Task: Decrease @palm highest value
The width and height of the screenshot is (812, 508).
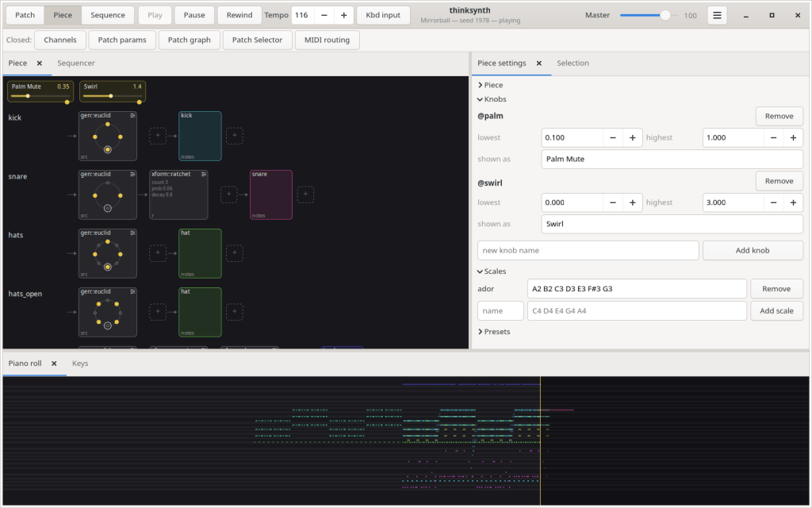Action: point(773,137)
